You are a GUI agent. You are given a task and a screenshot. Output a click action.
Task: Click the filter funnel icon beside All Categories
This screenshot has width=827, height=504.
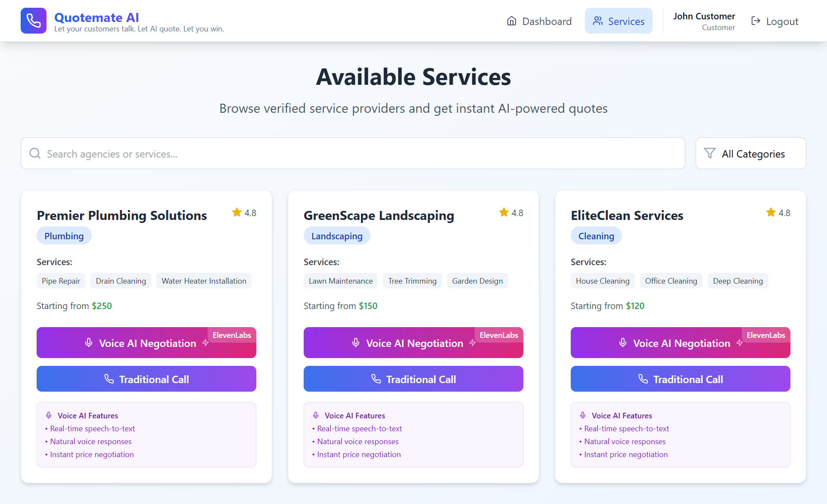pos(709,153)
